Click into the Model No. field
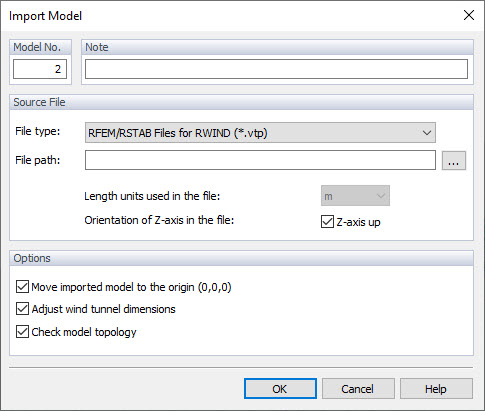Image resolution: width=485 pixels, height=411 pixels. tap(40, 69)
